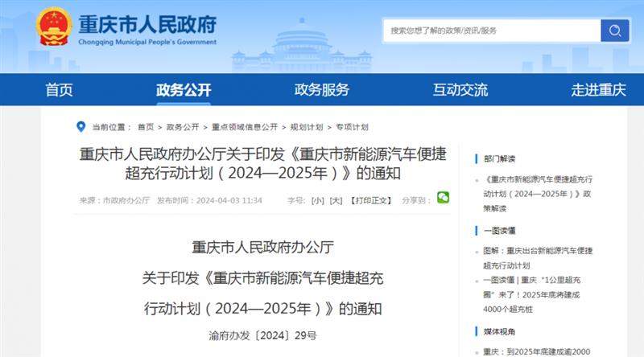Click the 重庆市人民政府办公厅 body heading
The height and width of the screenshot is (357, 644).
pos(263,247)
